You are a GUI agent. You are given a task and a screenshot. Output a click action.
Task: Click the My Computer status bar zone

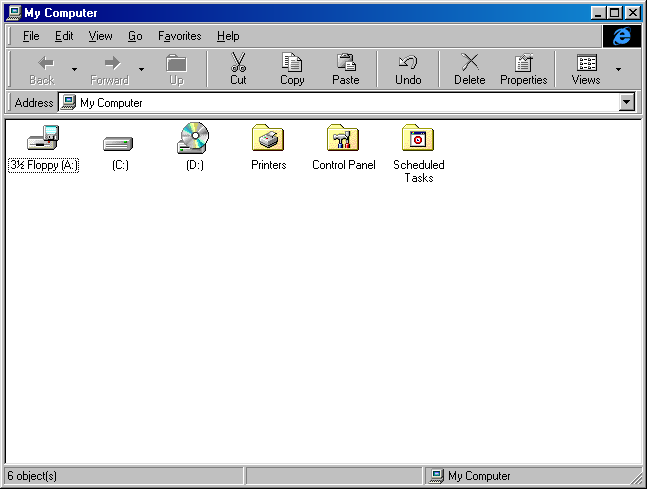tap(532, 476)
